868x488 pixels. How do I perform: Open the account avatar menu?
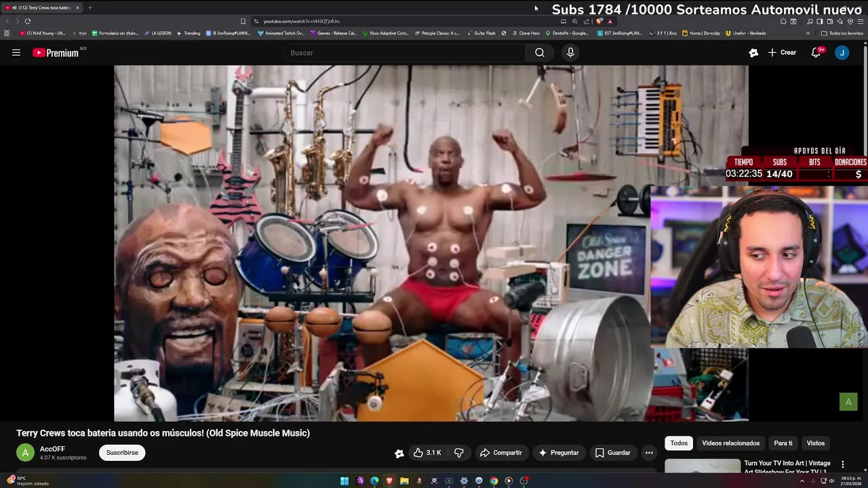(x=842, y=52)
